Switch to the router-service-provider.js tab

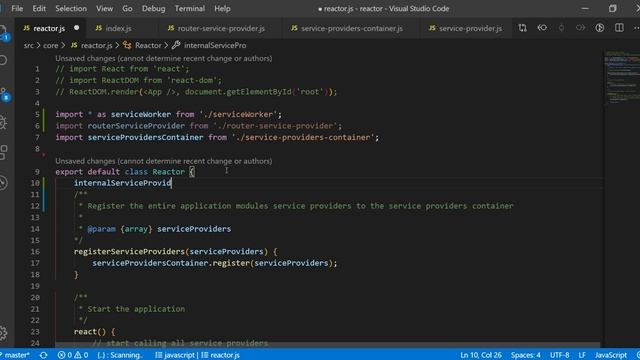pos(220,28)
